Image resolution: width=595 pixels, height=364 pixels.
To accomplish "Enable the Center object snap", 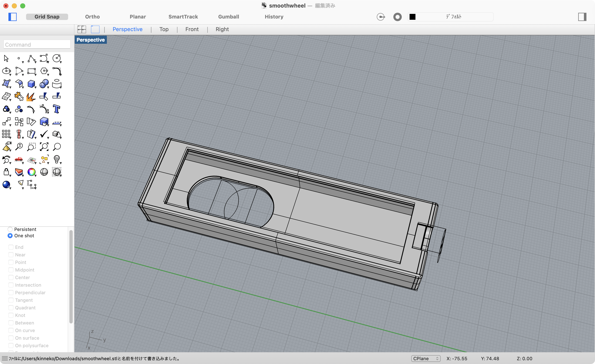I will 11,277.
